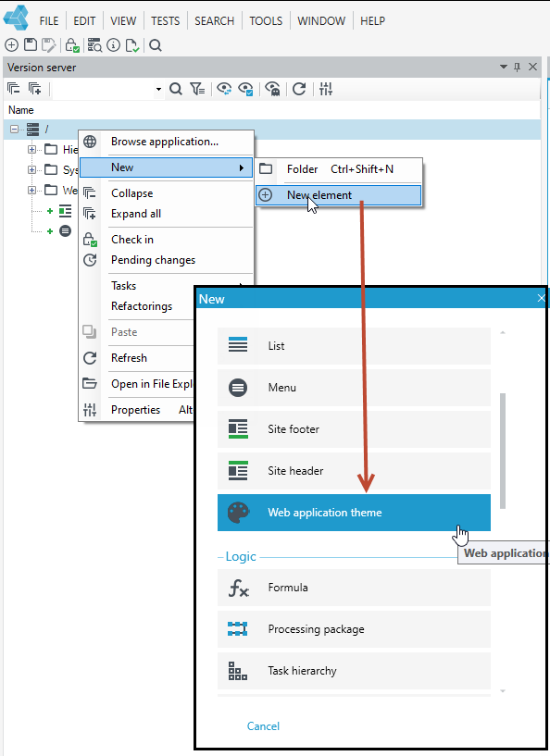Open the TESTS menu
Viewport: 550px width, 756px height.
(x=165, y=20)
